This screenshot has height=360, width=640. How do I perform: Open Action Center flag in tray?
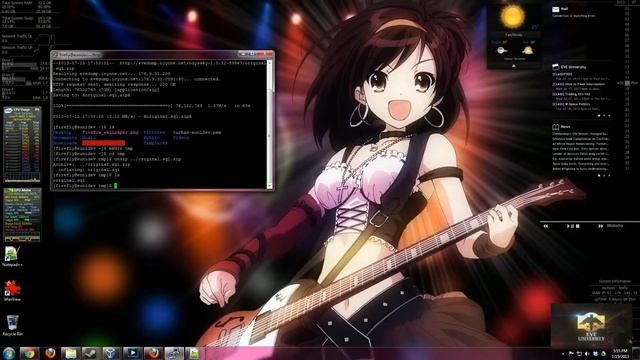(571, 353)
